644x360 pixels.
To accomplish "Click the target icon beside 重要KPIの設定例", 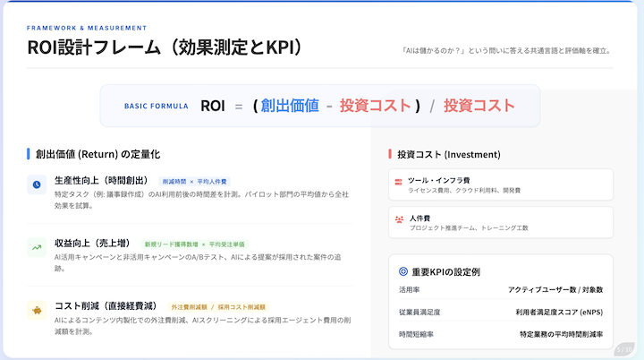I will point(403,271).
